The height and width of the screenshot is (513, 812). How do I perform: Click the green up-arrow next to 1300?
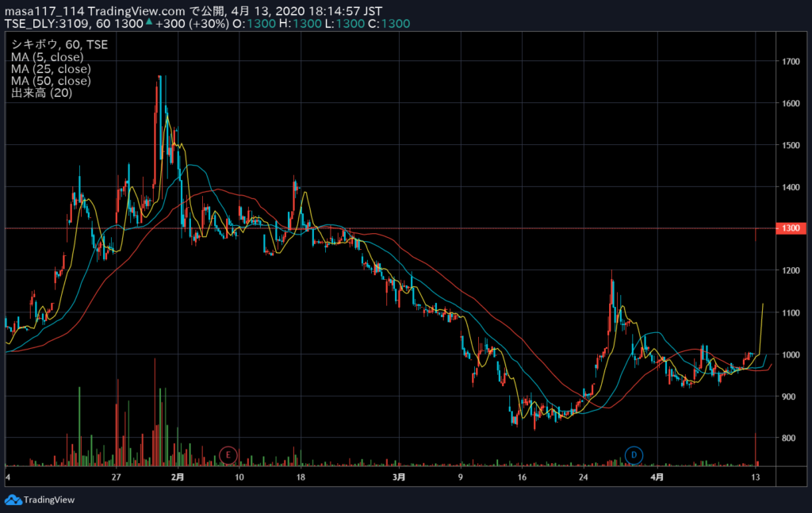[149, 21]
